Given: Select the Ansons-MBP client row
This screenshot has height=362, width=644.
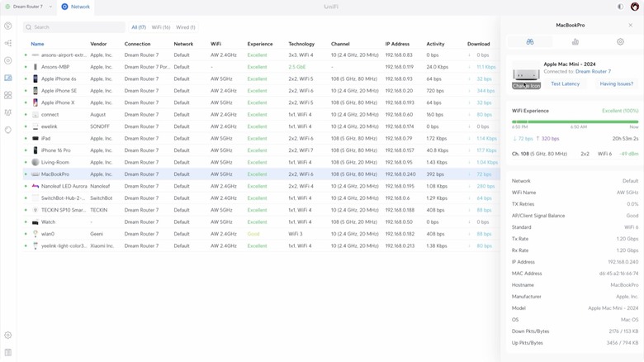Looking at the screenshot, I should pos(261,67).
